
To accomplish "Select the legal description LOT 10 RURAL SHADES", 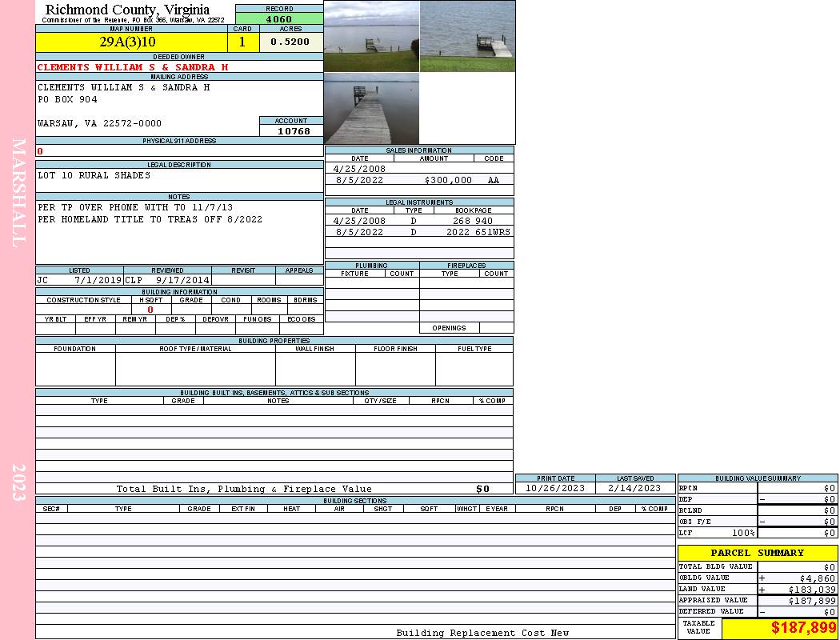I will 94,175.
